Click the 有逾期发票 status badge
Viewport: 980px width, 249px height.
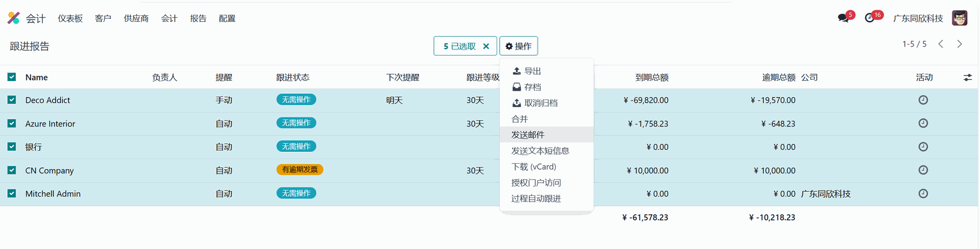click(x=300, y=169)
